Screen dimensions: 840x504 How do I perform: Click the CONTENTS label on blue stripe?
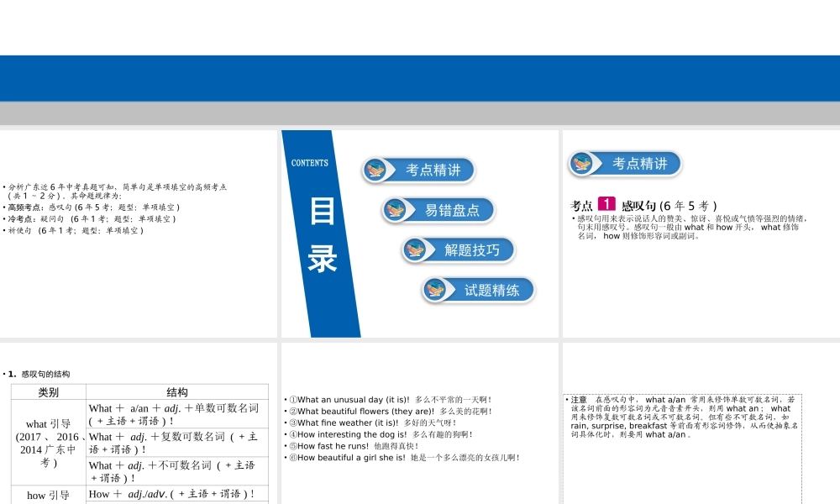[310, 163]
